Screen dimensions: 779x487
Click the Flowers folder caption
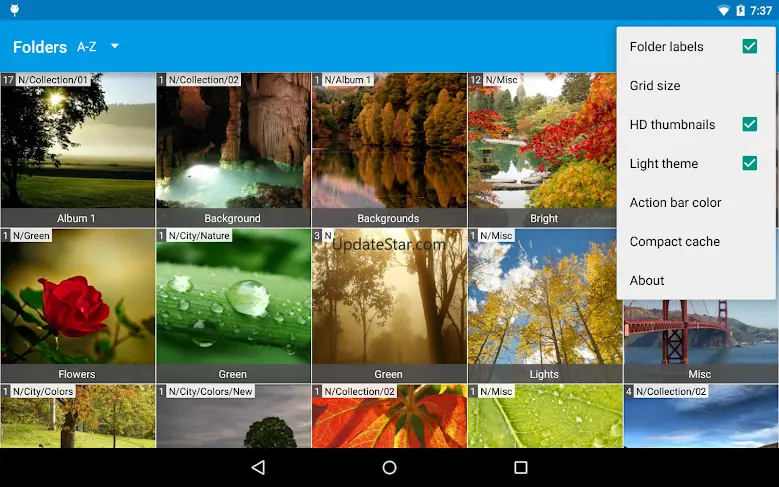coord(77,374)
